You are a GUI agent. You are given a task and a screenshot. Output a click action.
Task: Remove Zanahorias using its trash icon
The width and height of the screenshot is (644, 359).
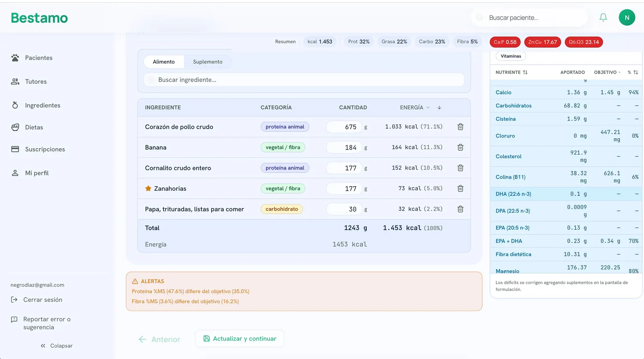[x=460, y=189]
